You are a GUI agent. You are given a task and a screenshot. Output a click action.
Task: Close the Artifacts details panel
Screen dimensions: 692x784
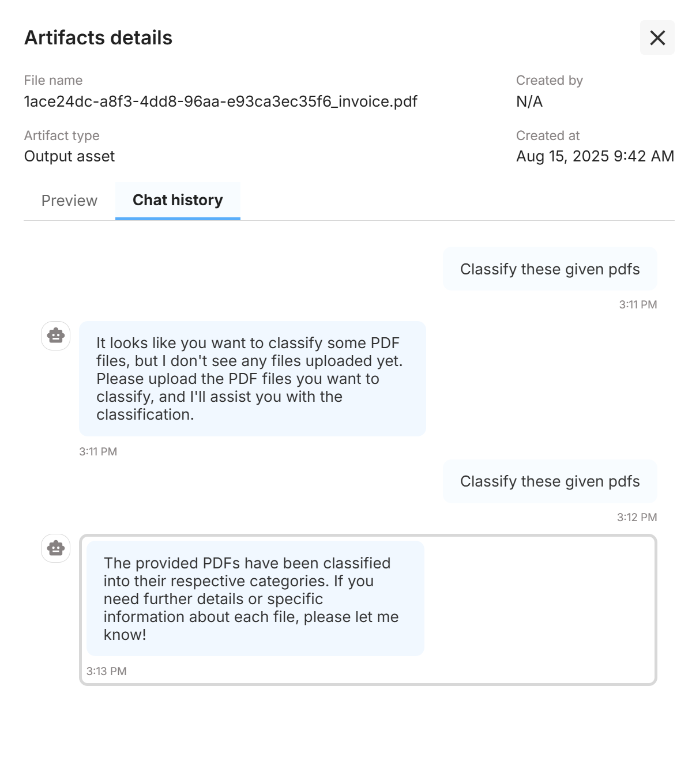657,38
